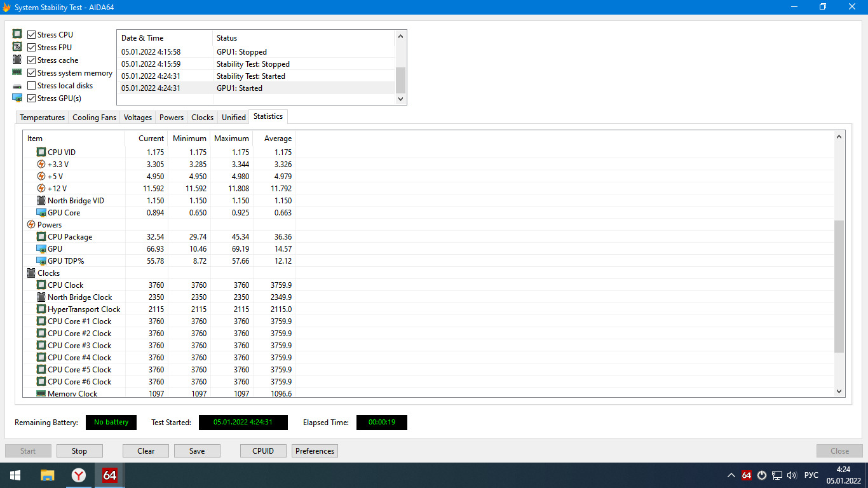Click the chip icon beside Stress CPU
868x488 pixels.
coord(17,34)
